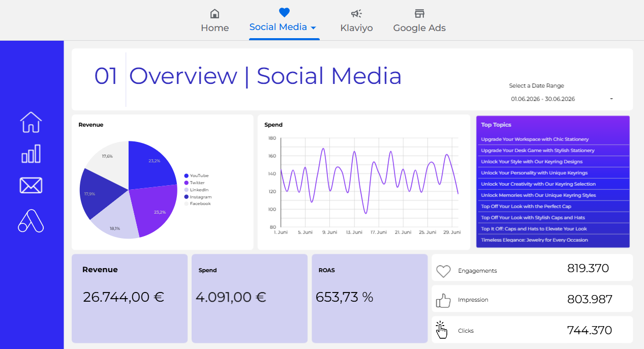Viewport: 644px width, 349px height.
Task: Click the '01 Overview | Social Media' heading
Action: point(248,76)
